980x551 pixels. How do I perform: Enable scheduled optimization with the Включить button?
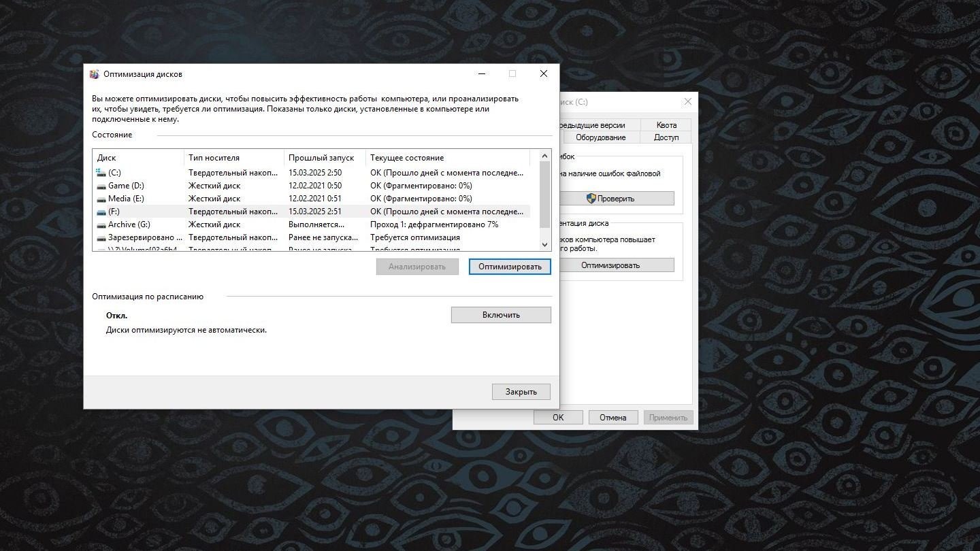(x=501, y=315)
